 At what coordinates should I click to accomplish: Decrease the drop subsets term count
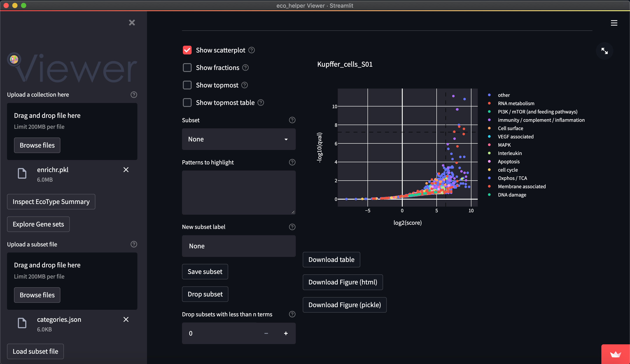[x=266, y=333]
